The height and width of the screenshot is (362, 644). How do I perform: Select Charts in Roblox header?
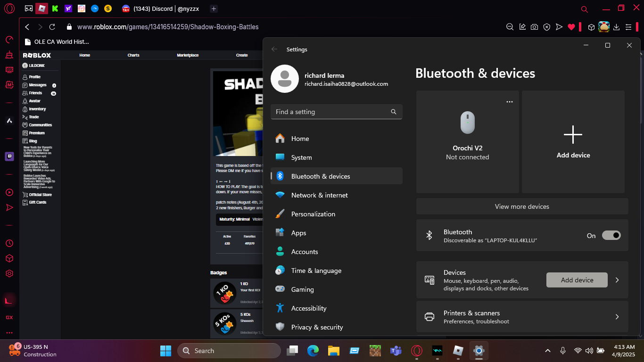(x=133, y=55)
